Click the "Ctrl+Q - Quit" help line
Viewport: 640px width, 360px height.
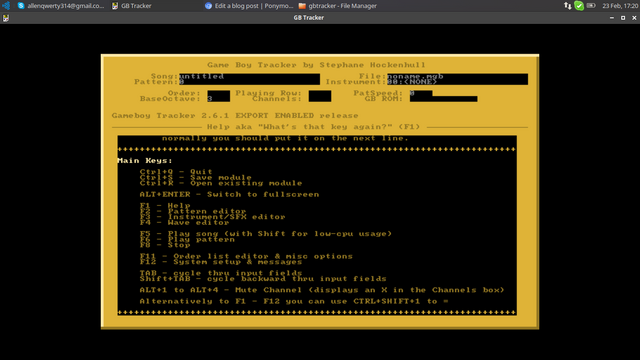coord(176,172)
